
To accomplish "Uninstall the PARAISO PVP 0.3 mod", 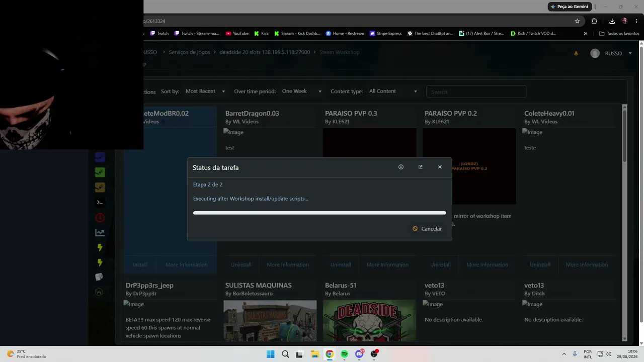I will coord(341,264).
